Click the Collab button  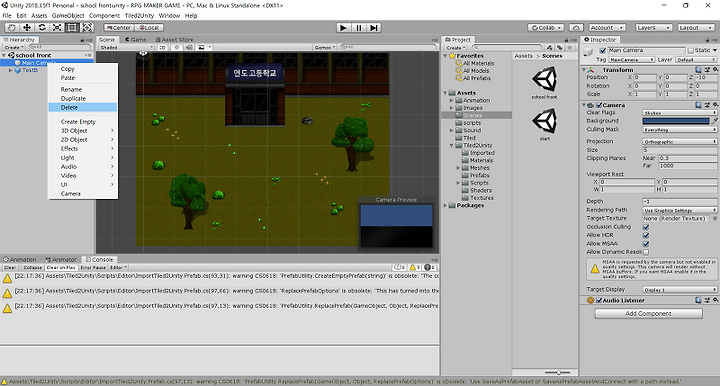[546, 28]
